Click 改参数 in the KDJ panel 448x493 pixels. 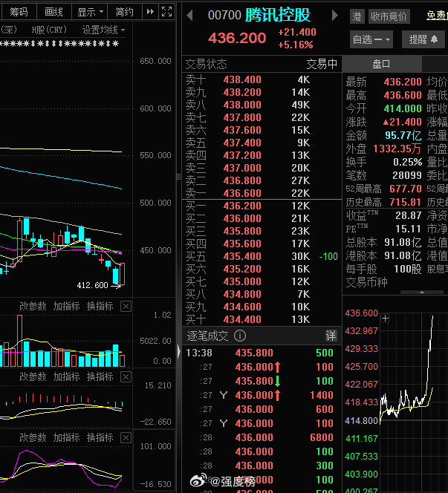(33, 437)
